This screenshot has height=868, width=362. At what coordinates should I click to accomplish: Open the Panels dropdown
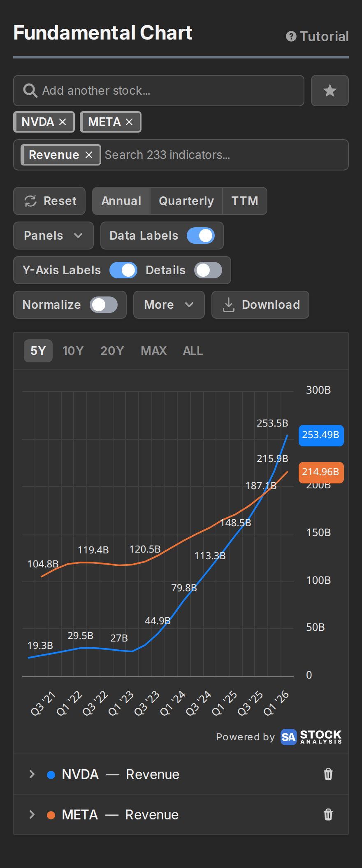coord(53,236)
